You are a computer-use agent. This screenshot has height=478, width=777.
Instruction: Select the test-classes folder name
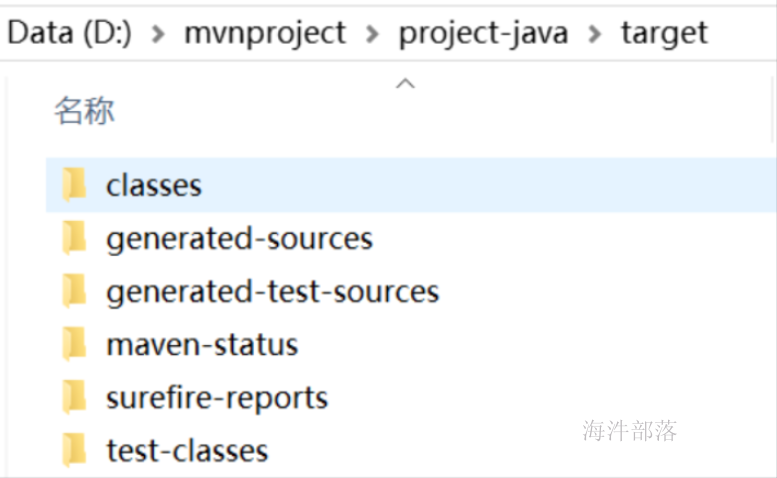[x=187, y=451]
